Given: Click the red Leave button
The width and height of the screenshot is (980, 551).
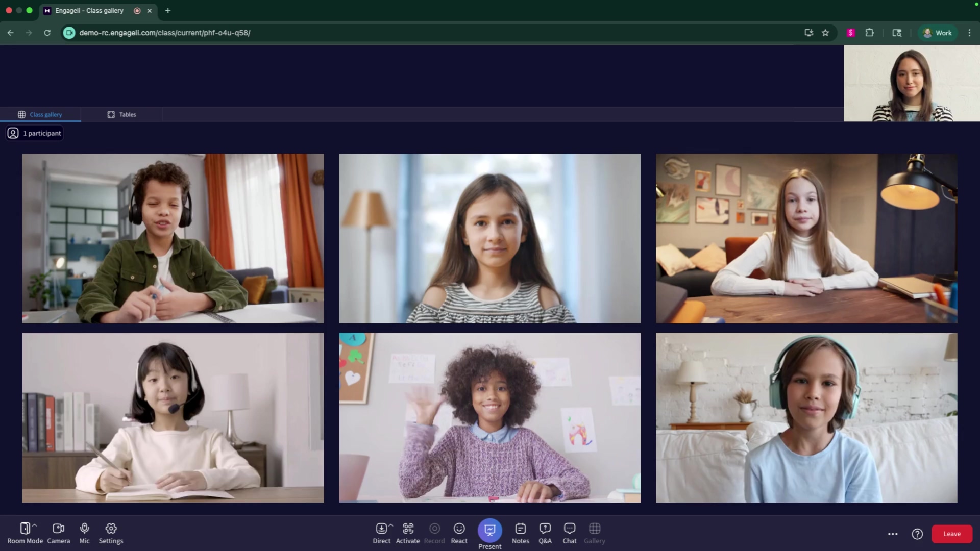Looking at the screenshot, I should [x=951, y=534].
